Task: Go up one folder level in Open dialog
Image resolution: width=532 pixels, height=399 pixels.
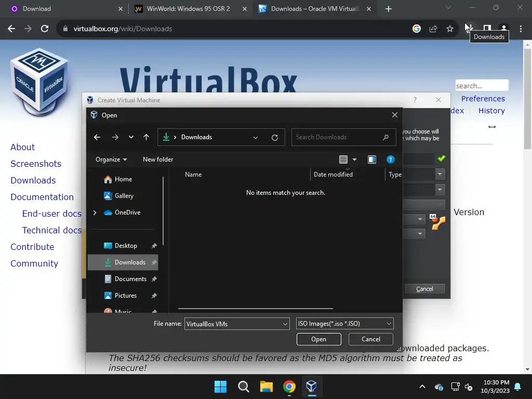Action: pyautogui.click(x=146, y=137)
